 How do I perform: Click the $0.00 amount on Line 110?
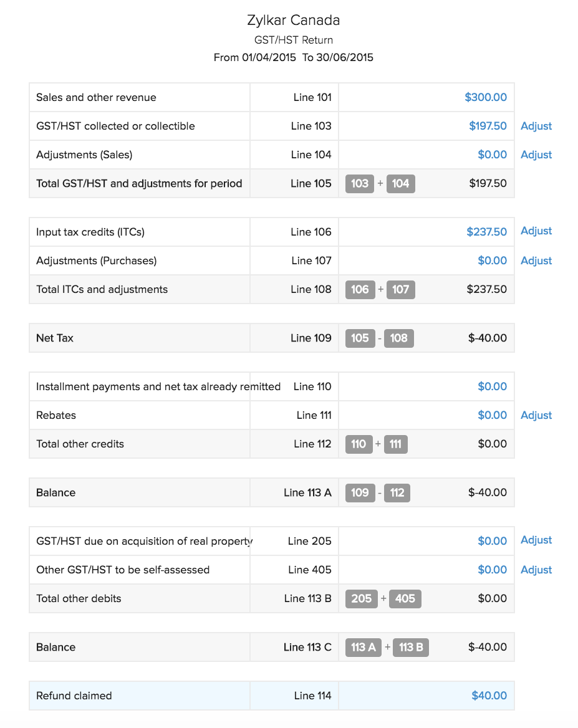coord(492,386)
